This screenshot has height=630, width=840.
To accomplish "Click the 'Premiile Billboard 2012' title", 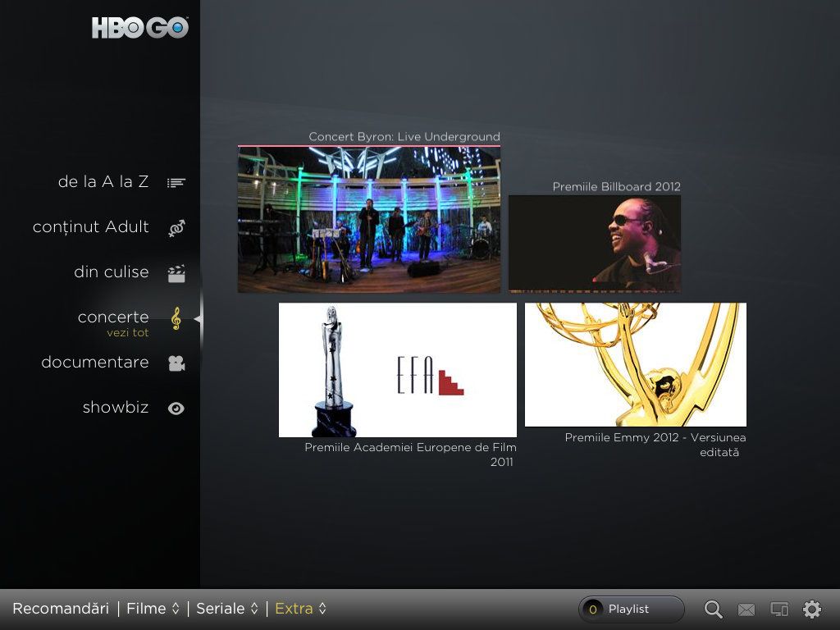I will click(x=617, y=186).
